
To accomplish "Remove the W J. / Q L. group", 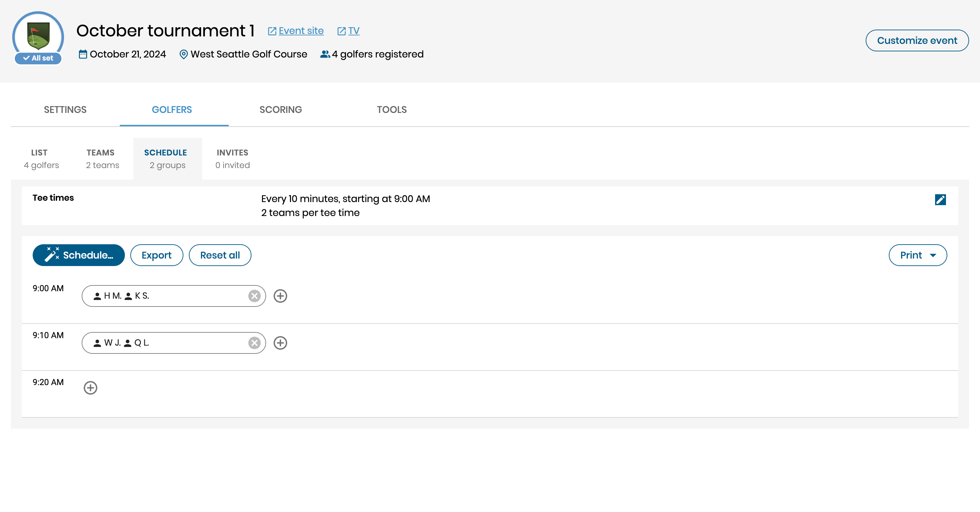I will coord(254,343).
